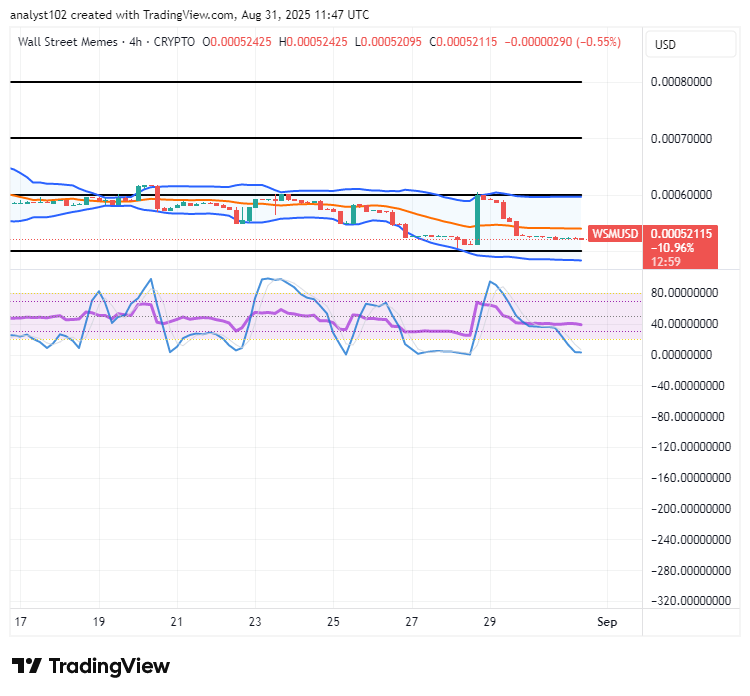Click the −280.00000000 oscillator axis label

click(x=691, y=571)
